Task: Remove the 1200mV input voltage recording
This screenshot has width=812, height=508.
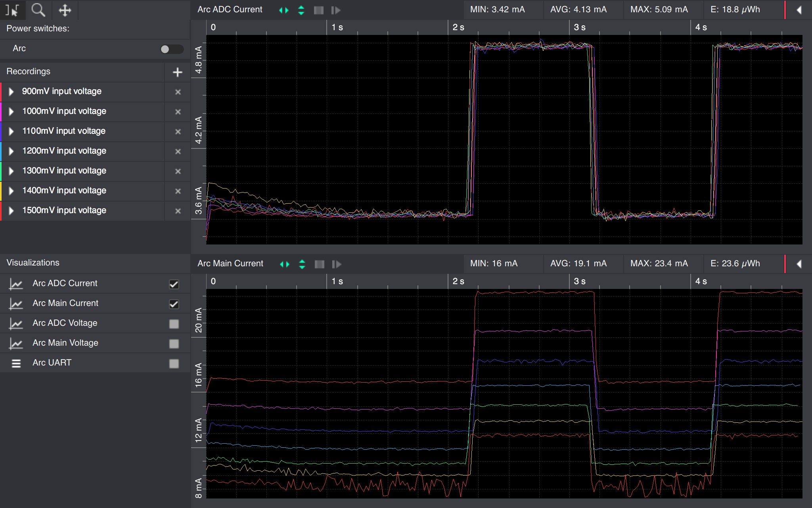Action: tap(177, 151)
